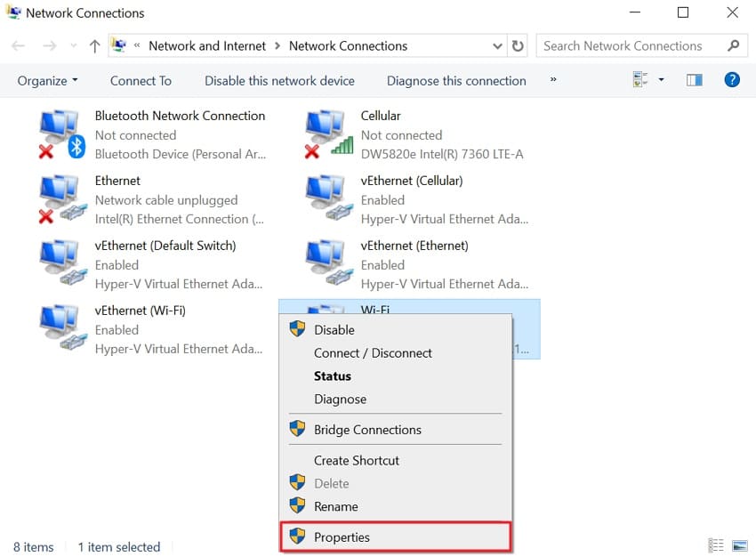Click shield icon beside Properties

(x=297, y=536)
